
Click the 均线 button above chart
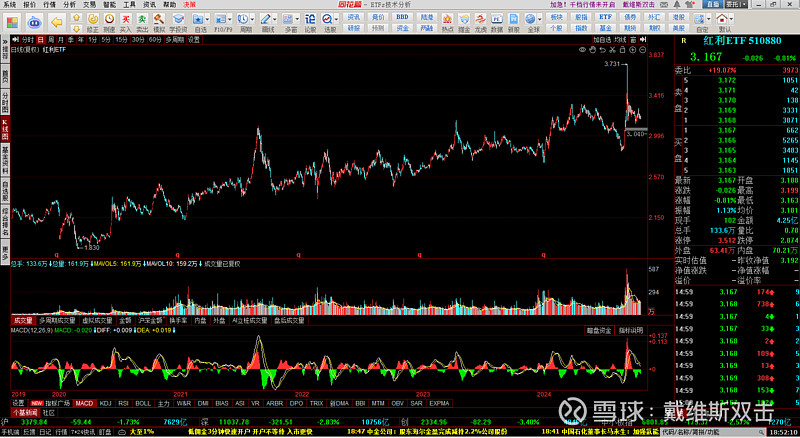click(x=620, y=39)
